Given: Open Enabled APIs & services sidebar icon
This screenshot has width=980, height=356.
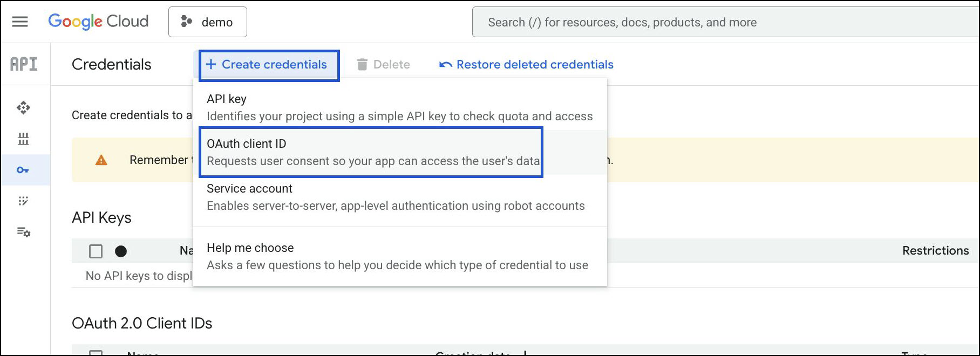Looking at the screenshot, I should click(x=23, y=107).
